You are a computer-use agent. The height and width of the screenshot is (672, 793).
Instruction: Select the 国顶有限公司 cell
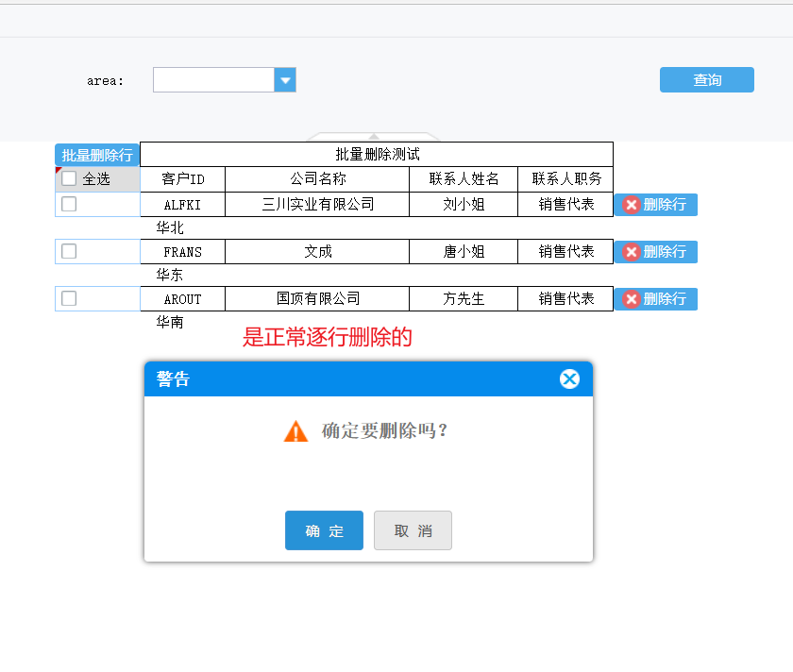click(x=317, y=298)
